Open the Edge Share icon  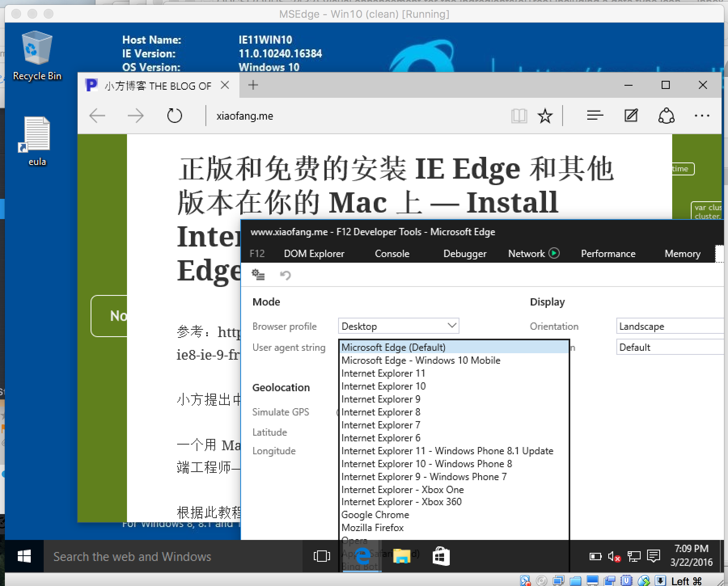[x=666, y=116]
